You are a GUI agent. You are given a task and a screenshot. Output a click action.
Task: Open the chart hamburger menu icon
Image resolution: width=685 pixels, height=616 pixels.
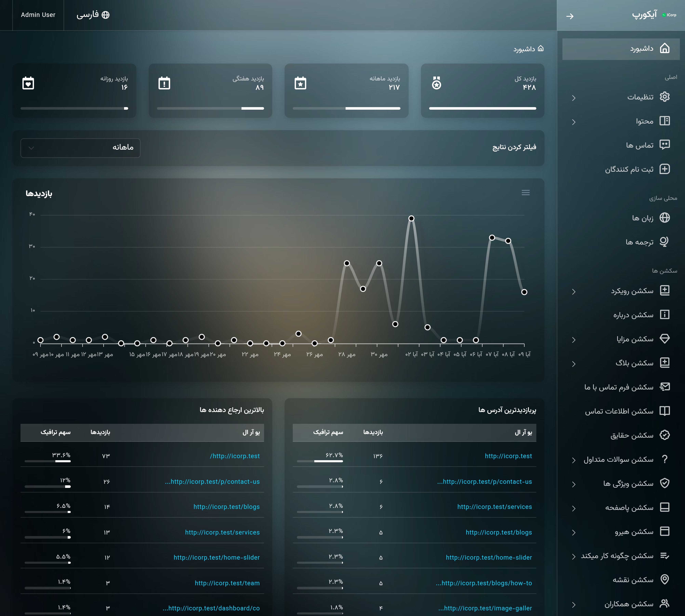coord(526,193)
